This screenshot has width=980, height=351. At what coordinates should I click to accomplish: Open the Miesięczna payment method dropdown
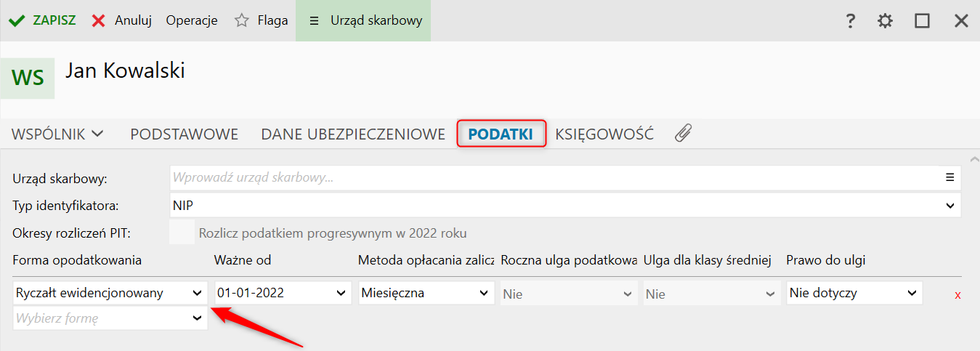tap(426, 293)
